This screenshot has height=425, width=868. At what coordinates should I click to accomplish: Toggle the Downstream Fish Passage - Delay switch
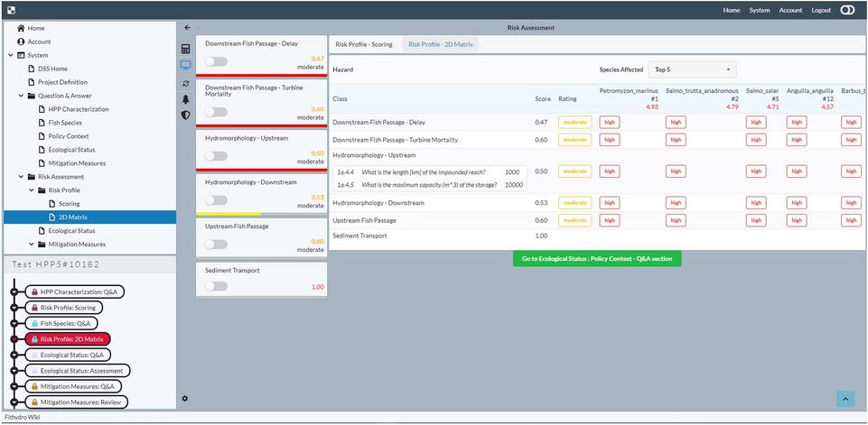click(216, 61)
